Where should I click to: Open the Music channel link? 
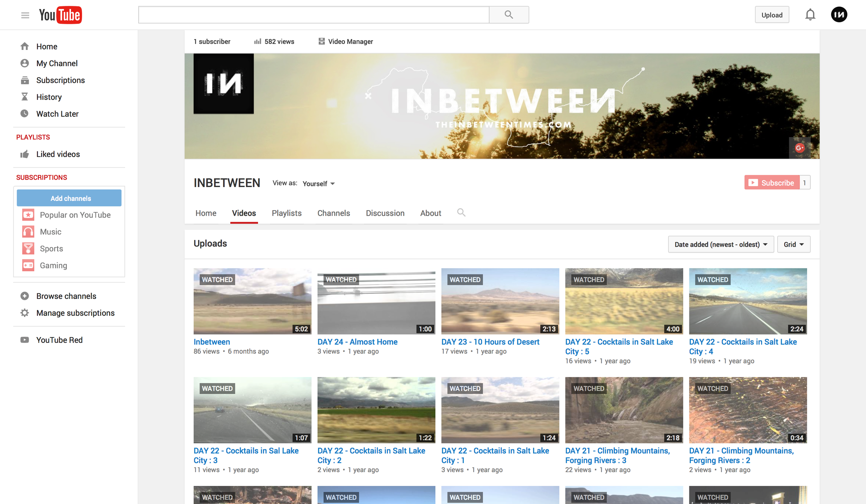pyautogui.click(x=51, y=232)
